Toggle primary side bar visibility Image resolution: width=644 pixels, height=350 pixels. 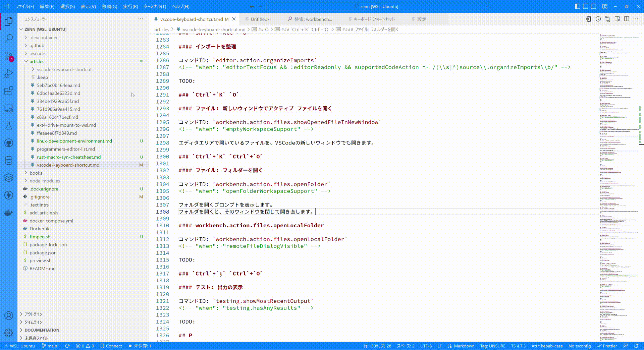tap(577, 6)
